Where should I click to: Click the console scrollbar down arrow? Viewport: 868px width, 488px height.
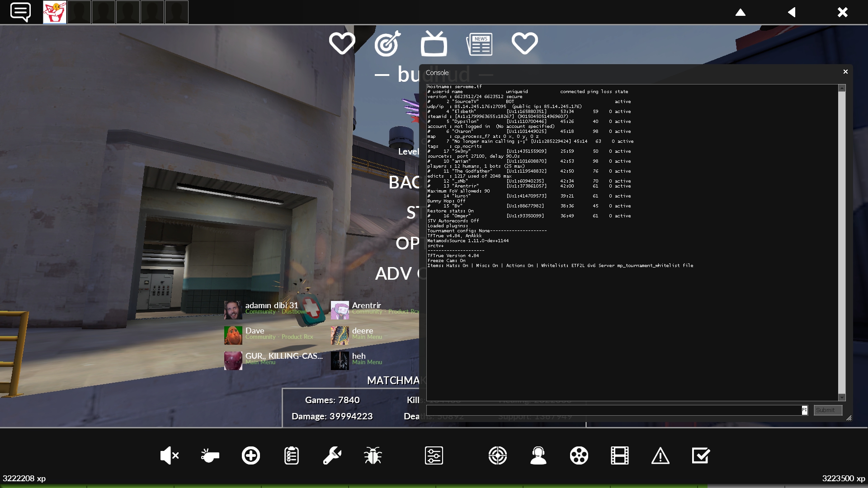click(842, 397)
